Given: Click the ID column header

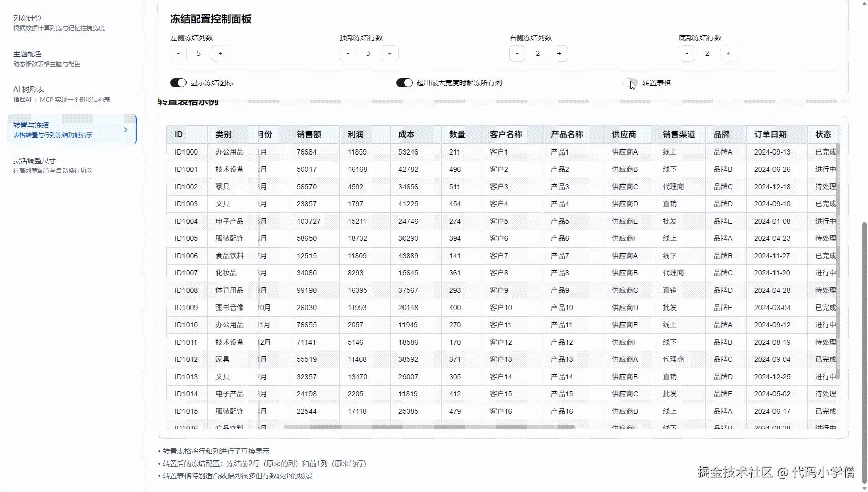Looking at the screenshot, I should pos(187,134).
